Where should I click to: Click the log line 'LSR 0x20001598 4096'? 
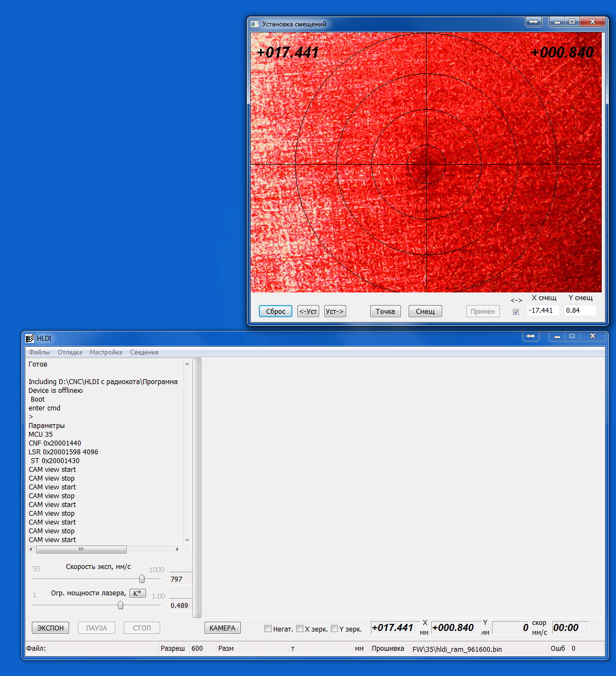pos(64,452)
